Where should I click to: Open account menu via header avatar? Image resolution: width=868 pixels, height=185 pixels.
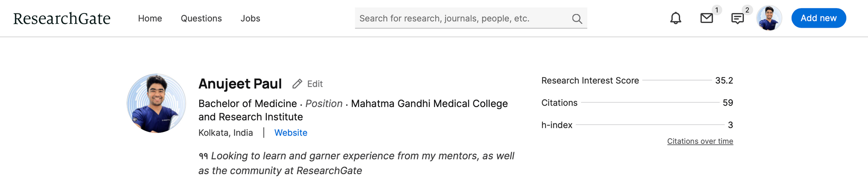click(x=769, y=18)
